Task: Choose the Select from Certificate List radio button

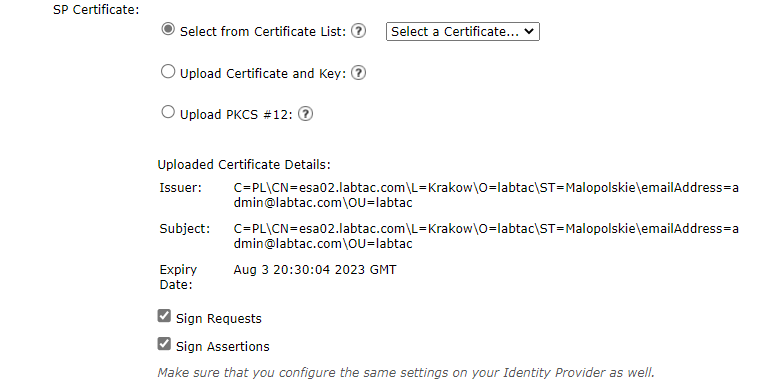Action: (168, 29)
